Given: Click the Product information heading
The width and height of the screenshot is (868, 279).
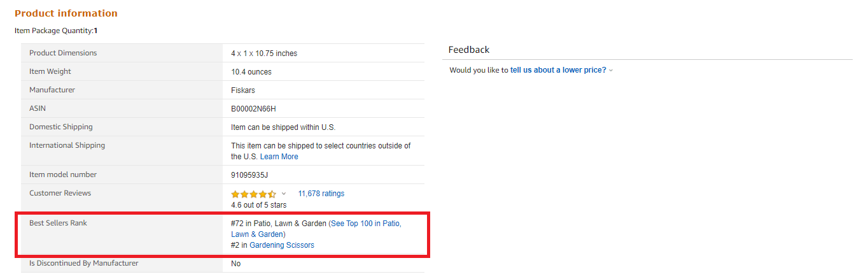Looking at the screenshot, I should pos(66,13).
